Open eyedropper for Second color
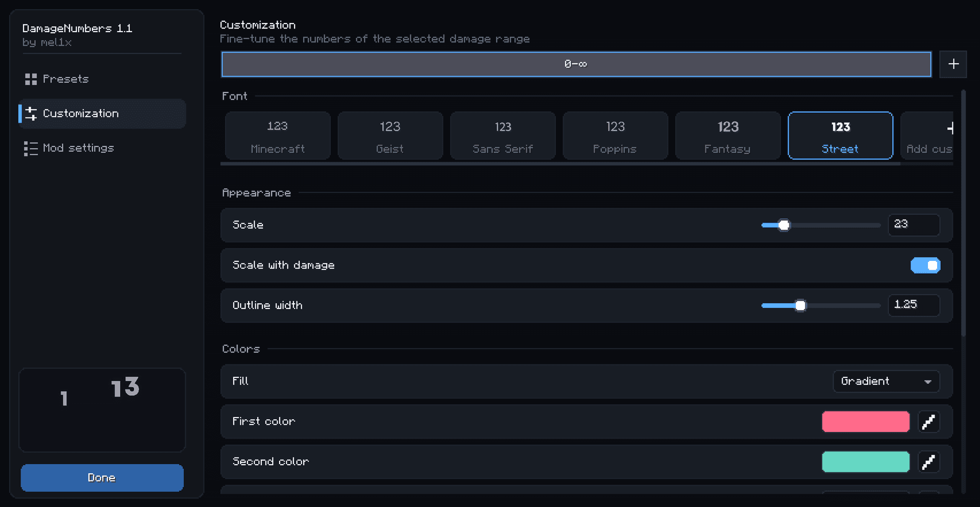The width and height of the screenshot is (980, 507). pyautogui.click(x=928, y=462)
